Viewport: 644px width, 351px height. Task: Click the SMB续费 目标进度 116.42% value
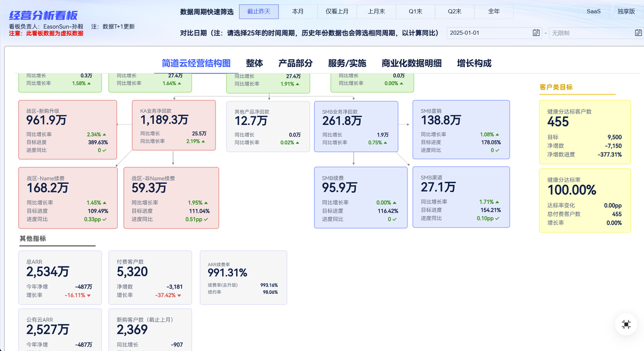[387, 211]
